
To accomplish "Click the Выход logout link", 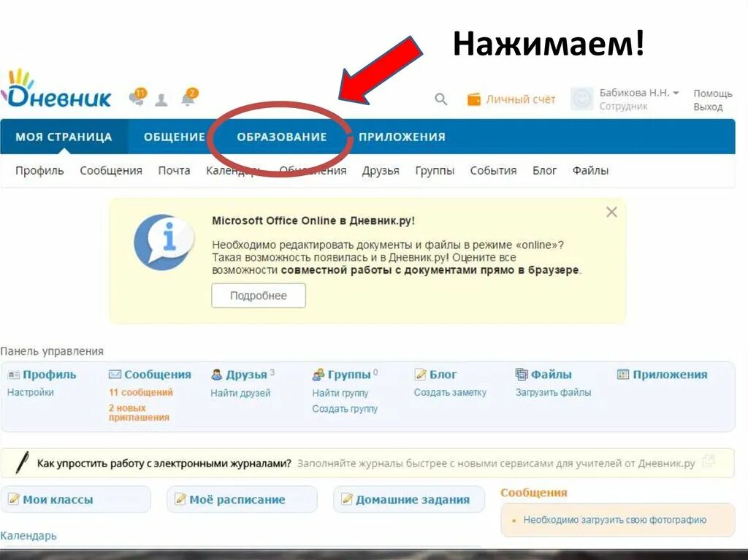I will tap(708, 107).
